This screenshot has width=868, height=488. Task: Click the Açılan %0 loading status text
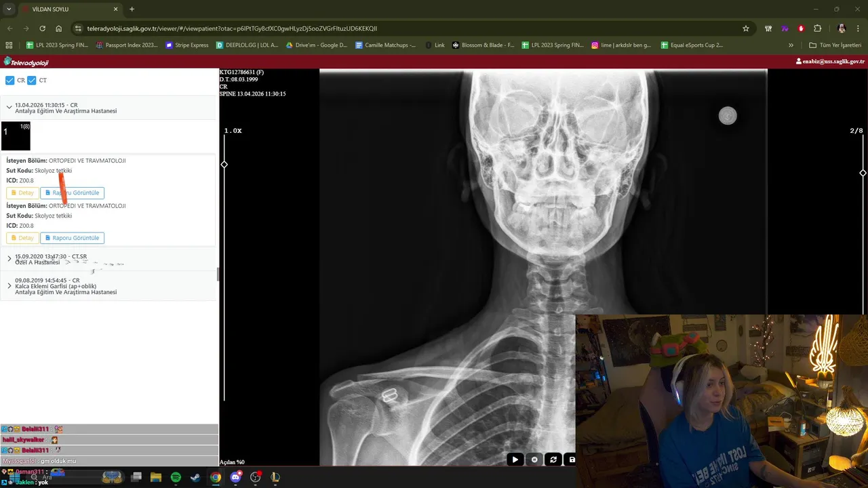click(232, 462)
